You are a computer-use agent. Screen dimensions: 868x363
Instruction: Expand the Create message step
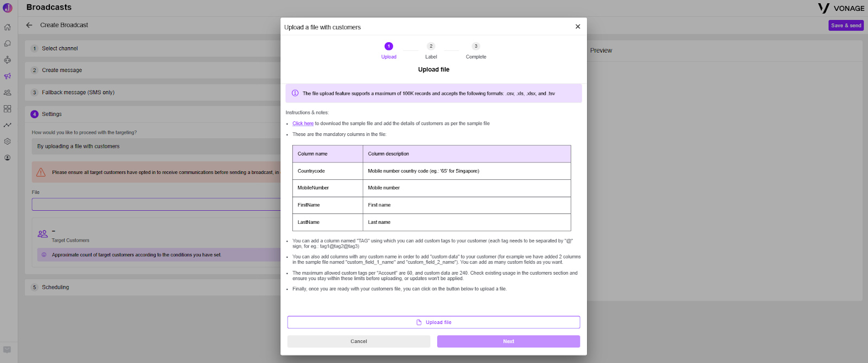click(152, 70)
